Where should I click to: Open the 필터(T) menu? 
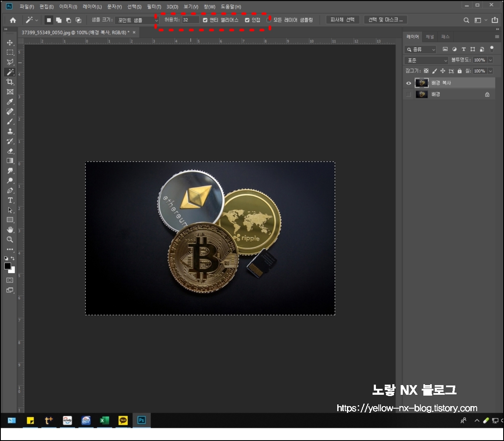(x=154, y=7)
